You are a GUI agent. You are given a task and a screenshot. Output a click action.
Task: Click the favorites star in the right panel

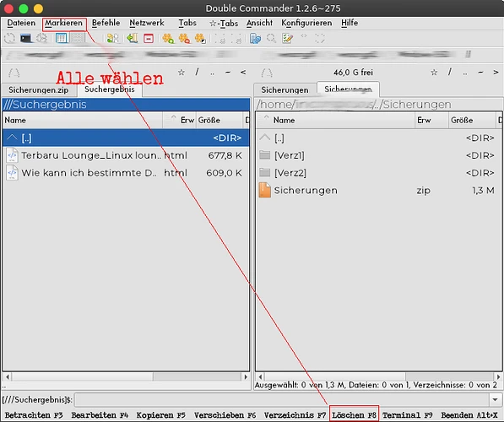click(434, 73)
